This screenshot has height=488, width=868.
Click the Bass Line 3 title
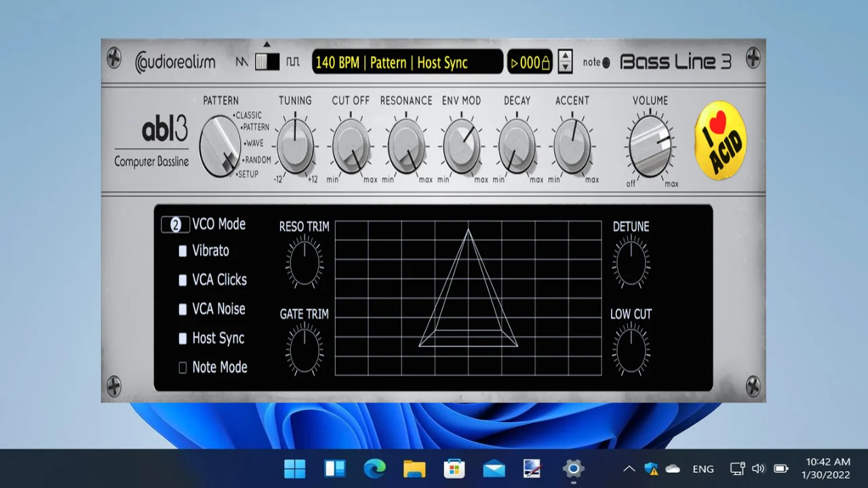676,62
